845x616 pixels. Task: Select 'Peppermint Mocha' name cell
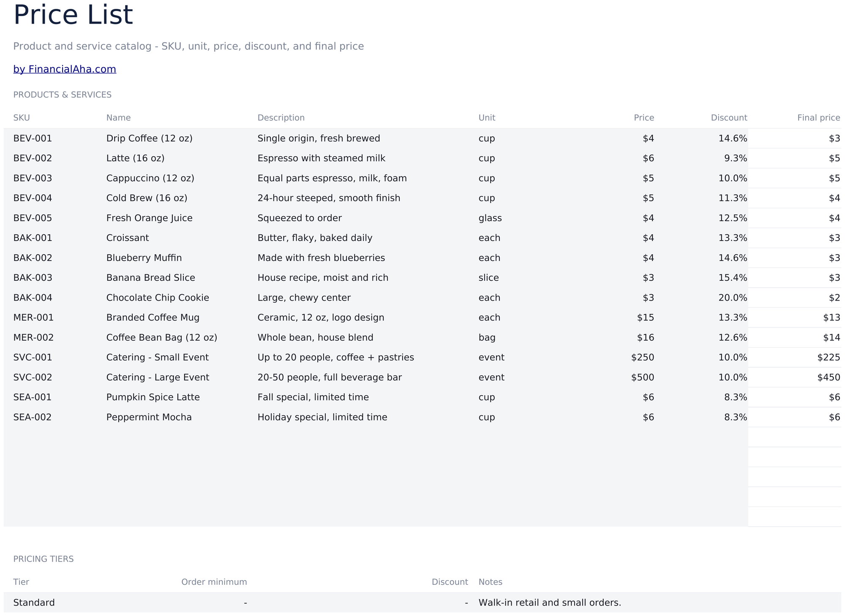pyautogui.click(x=149, y=418)
